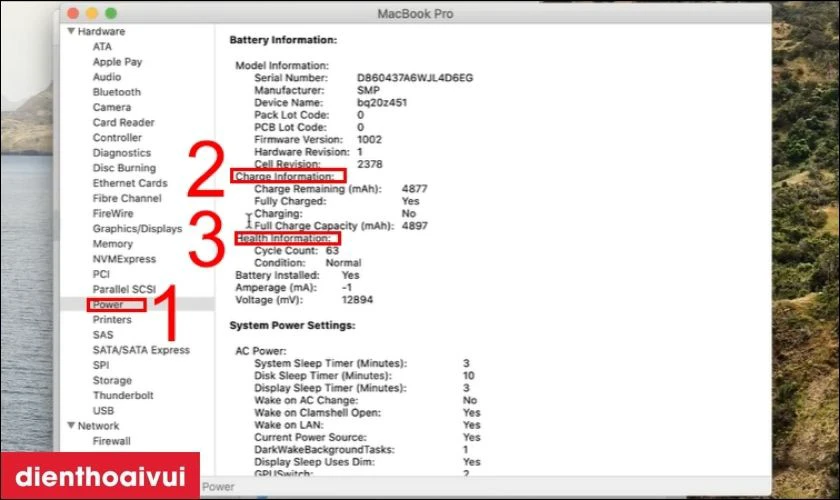Screen dimensions: 840x500
Task: Select SAS in the hardware list
Action: pyautogui.click(x=102, y=335)
